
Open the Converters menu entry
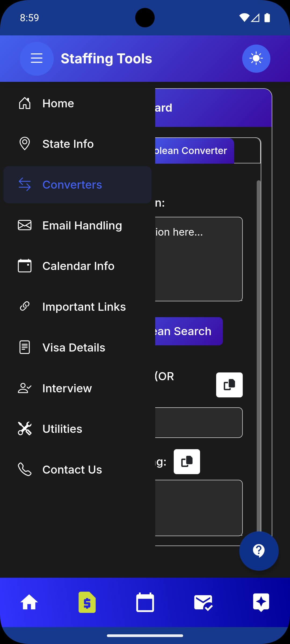point(72,185)
